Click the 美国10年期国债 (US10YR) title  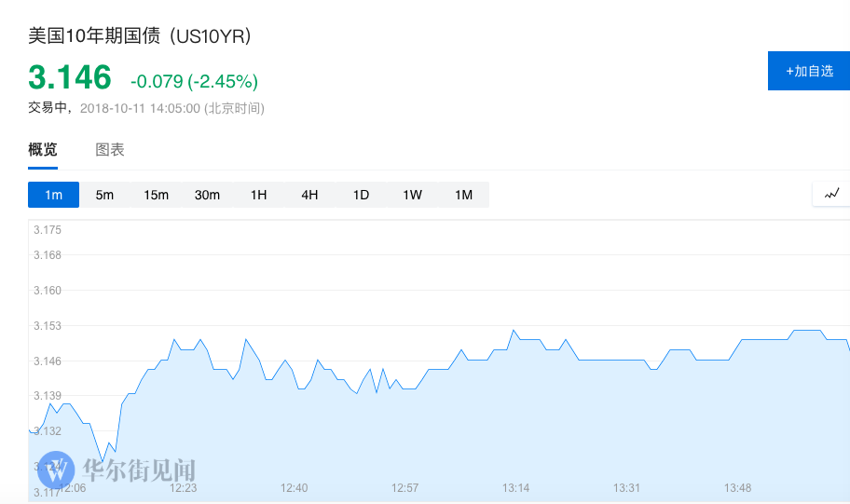coord(140,36)
